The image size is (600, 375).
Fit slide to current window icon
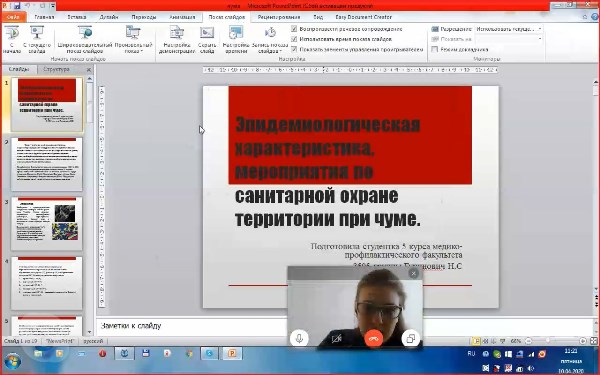[594, 341]
